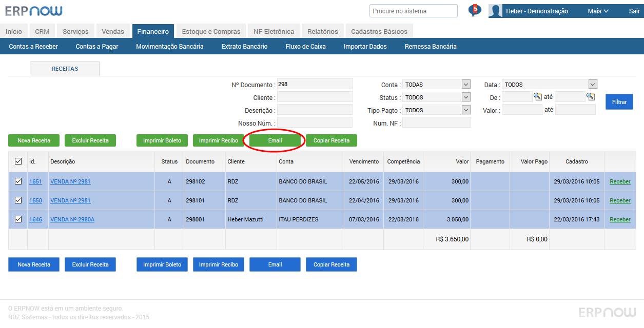The height and width of the screenshot is (328, 644).
Task: Open Importar Dados submenu
Action: click(365, 46)
